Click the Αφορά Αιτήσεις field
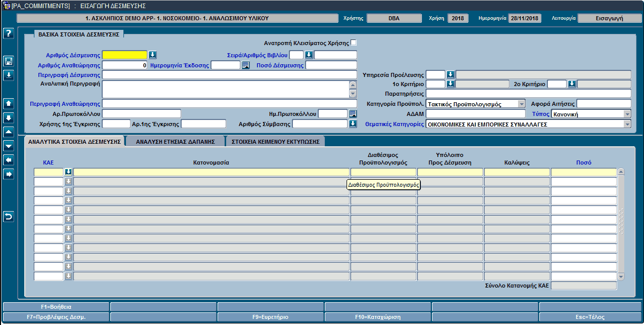This screenshot has height=325, width=644. (x=604, y=104)
